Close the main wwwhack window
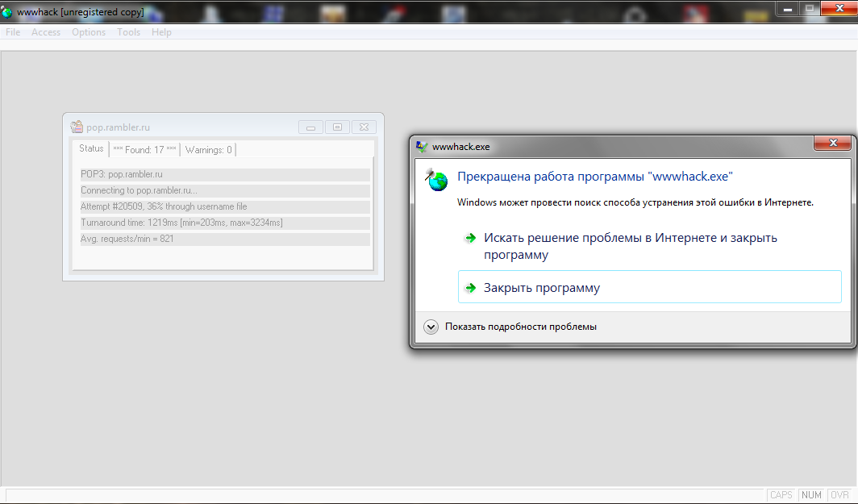 point(839,9)
